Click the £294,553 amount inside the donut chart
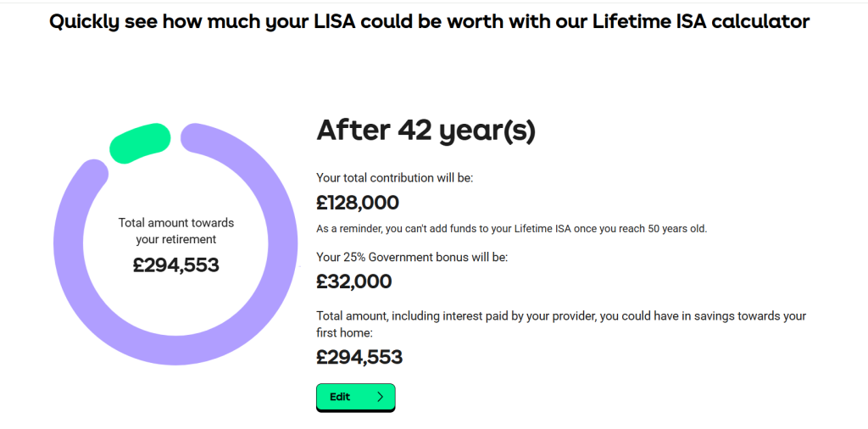The width and height of the screenshot is (868, 429). pyautogui.click(x=176, y=265)
